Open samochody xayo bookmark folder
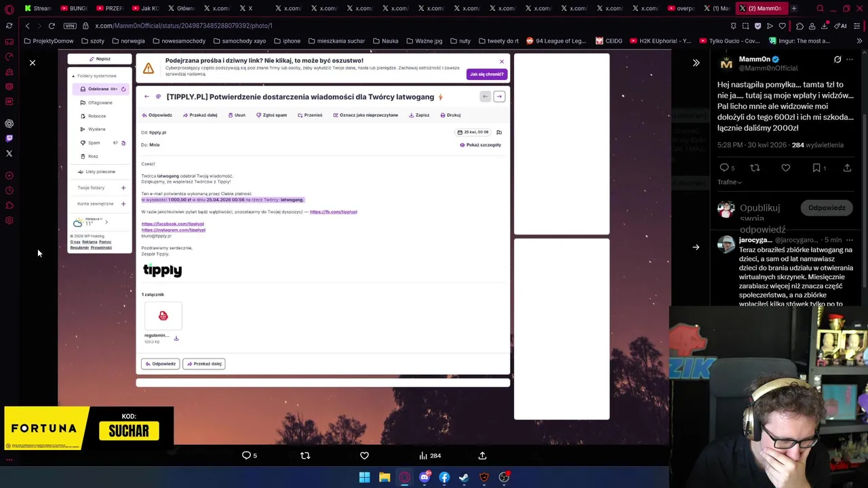This screenshot has height=488, width=868. click(239, 41)
